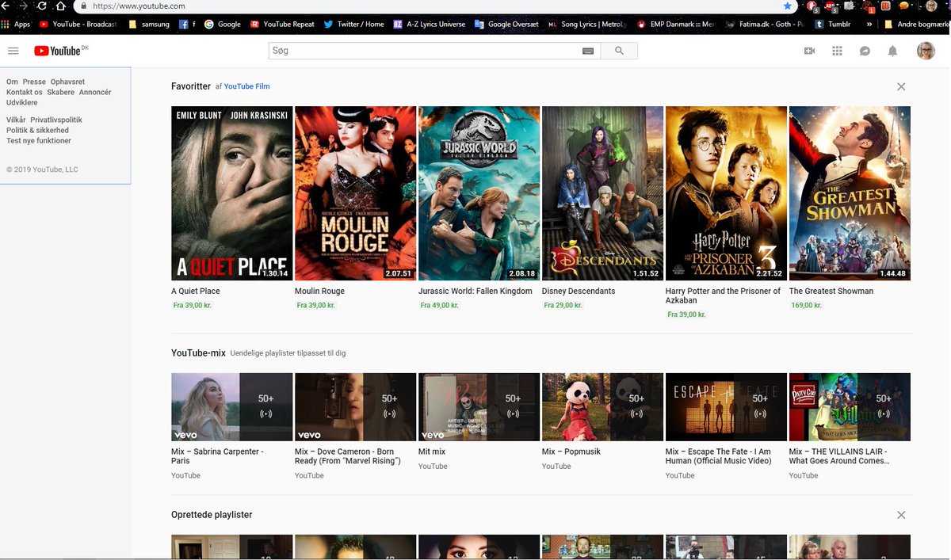
Task: Open Song Lyrics MetroLyrics bookmark
Action: tap(586, 24)
